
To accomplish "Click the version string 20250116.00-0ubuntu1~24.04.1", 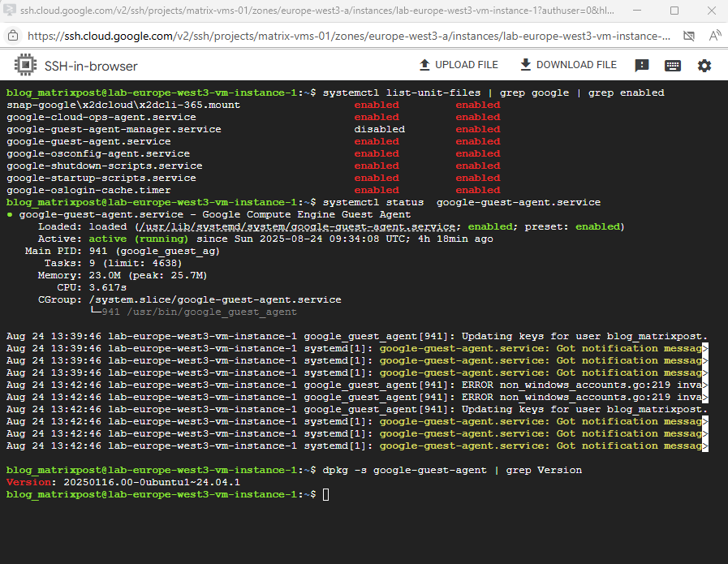I will click(x=152, y=482).
